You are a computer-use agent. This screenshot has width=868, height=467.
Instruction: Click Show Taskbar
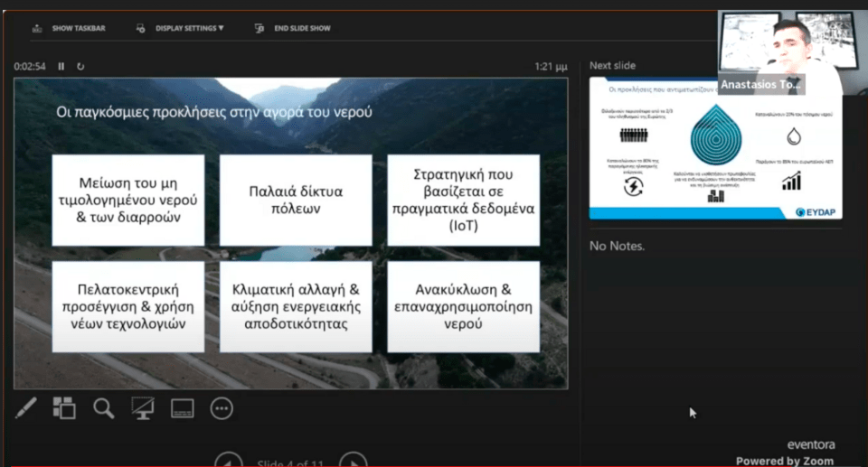[x=78, y=28]
